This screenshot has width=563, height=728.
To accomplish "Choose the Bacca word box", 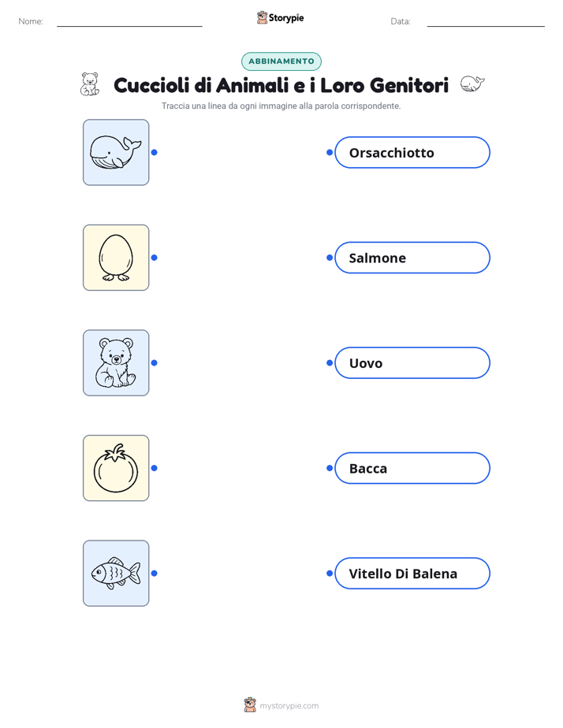I will coord(412,468).
